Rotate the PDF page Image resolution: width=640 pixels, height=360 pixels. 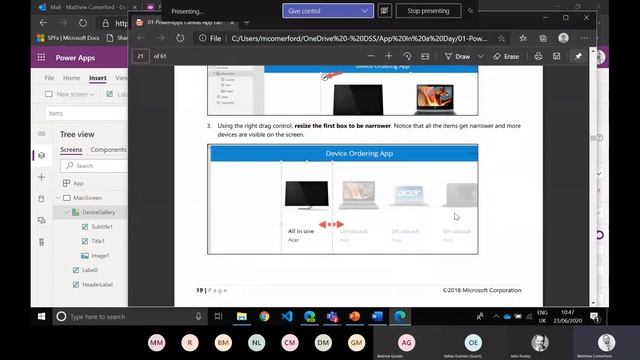407,56
